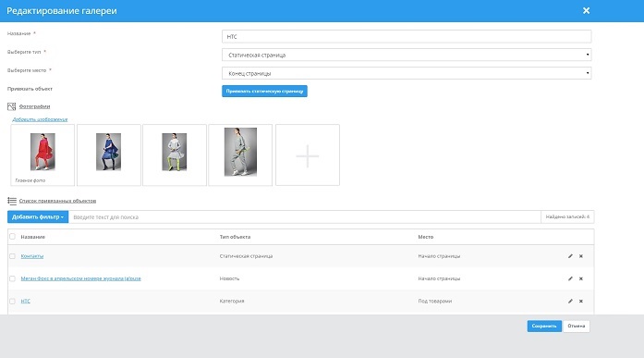Click the Главное фото caption

point(30,180)
